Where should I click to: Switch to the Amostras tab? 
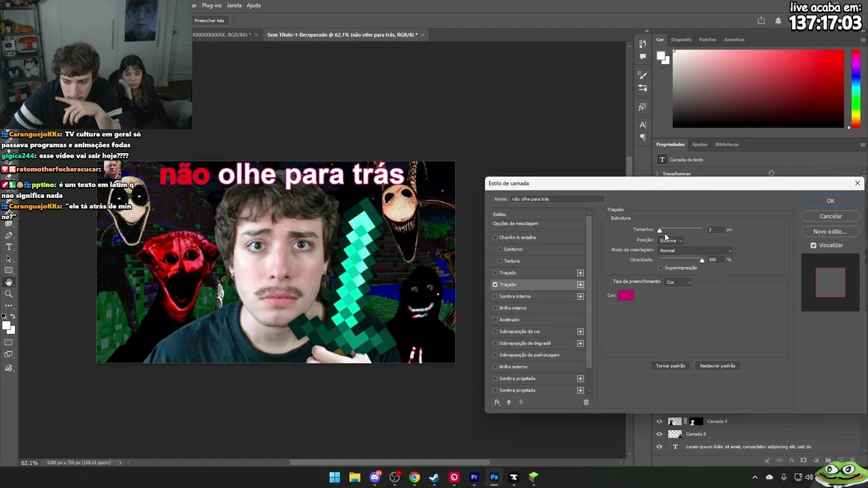tap(734, 39)
